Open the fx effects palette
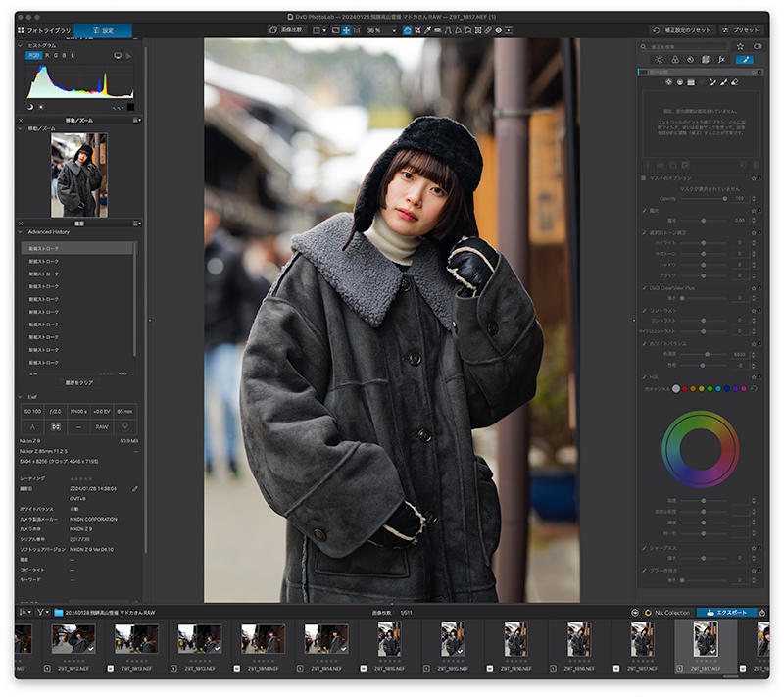Viewport: 784px width, 697px height. click(721, 60)
